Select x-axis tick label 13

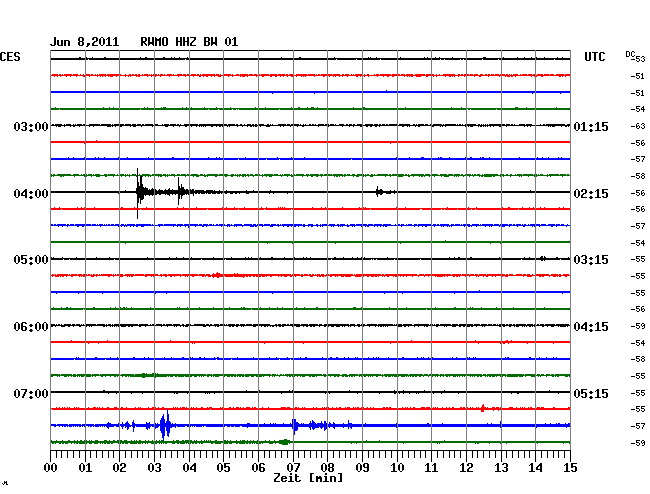(x=501, y=467)
